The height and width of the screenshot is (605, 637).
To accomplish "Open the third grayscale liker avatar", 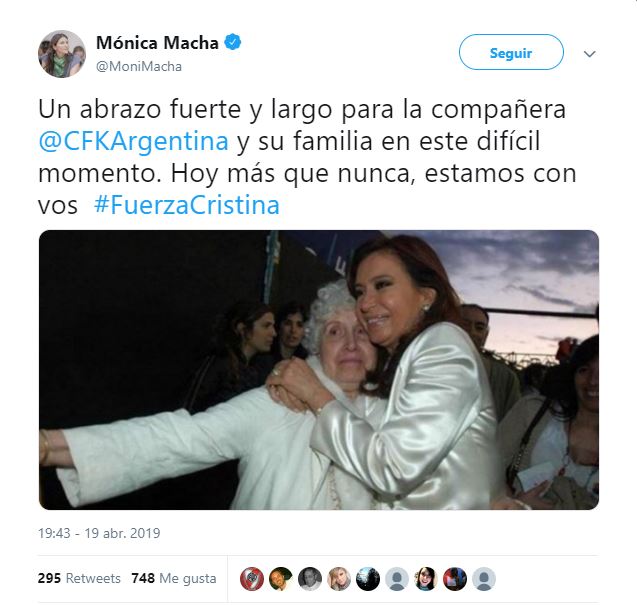I will coord(310,579).
